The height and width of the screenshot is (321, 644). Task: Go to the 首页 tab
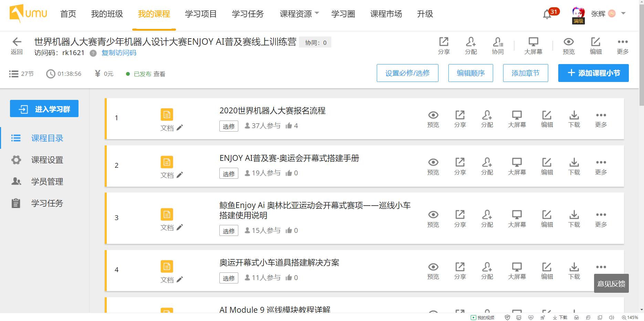pos(68,14)
